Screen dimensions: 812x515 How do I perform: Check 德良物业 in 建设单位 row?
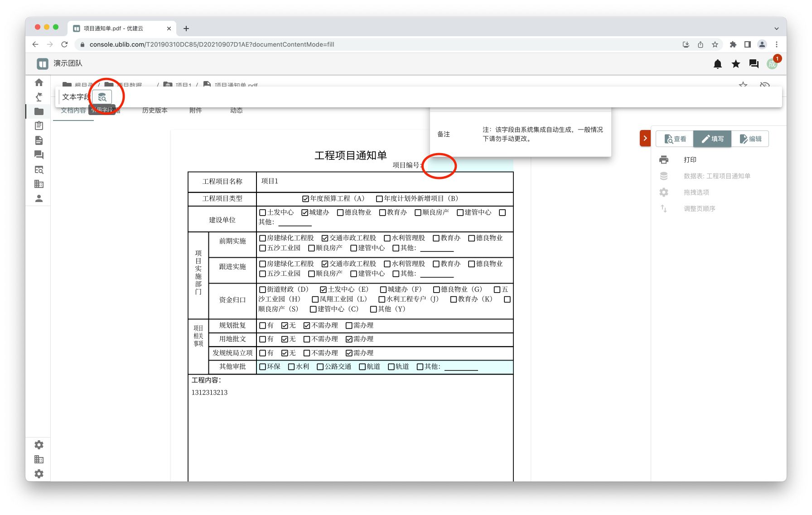click(340, 212)
